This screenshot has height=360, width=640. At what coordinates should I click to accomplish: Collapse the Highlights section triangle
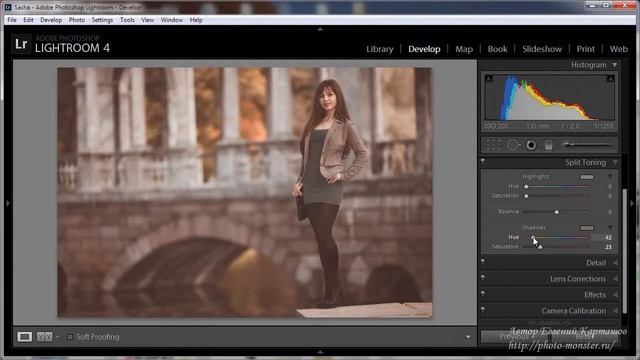click(x=610, y=177)
